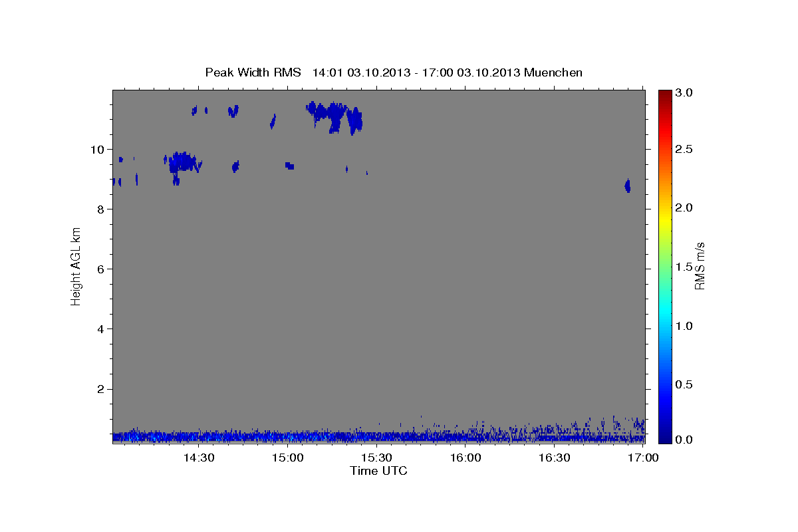This screenshot has width=798, height=532.
Task: Click the green middle of colorbar
Action: point(664,267)
